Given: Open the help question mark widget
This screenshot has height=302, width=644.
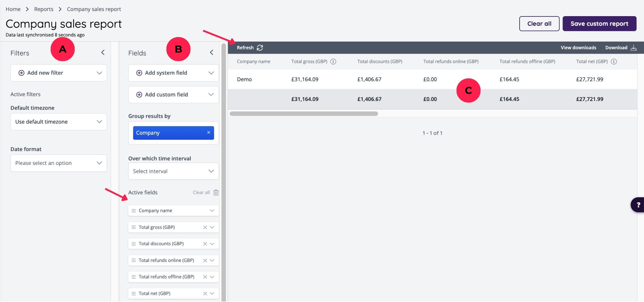Looking at the screenshot, I should tap(638, 205).
